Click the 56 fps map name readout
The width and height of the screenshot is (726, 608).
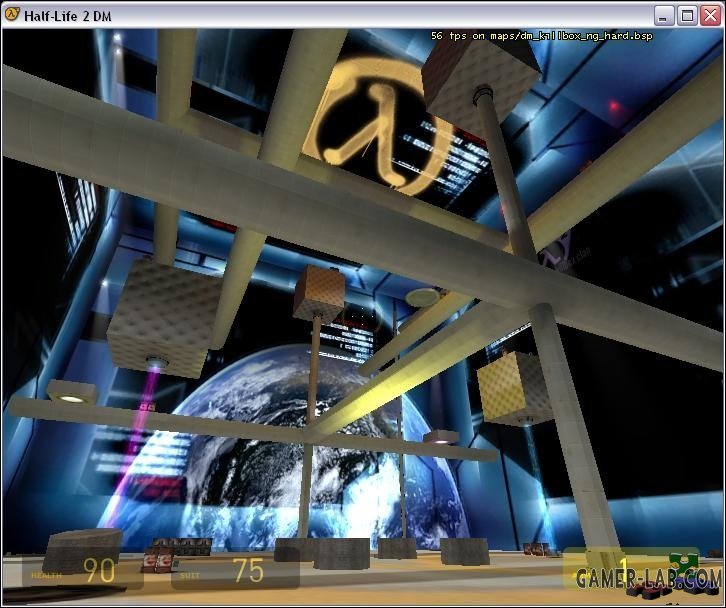pyautogui.click(x=541, y=36)
